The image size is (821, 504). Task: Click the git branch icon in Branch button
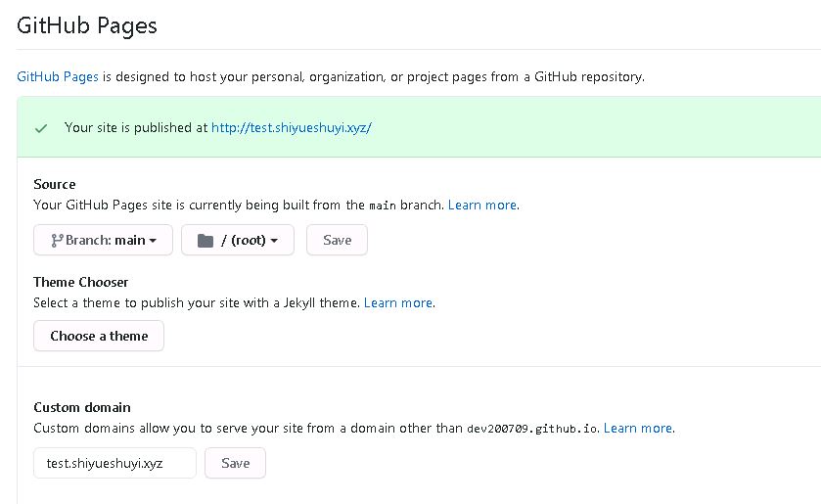coord(57,241)
